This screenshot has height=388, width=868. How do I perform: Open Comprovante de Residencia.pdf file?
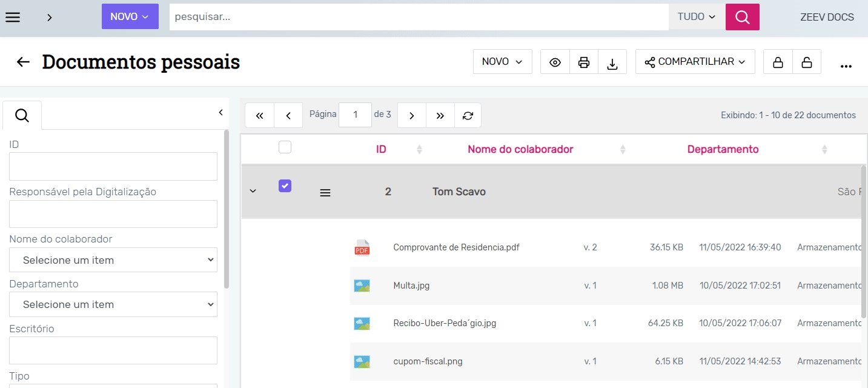[x=456, y=247]
